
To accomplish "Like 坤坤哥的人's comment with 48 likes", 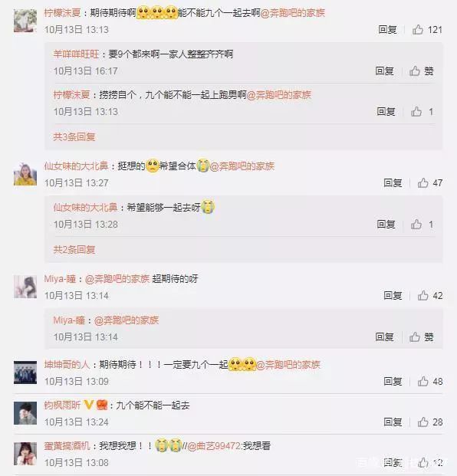I will point(422,381).
